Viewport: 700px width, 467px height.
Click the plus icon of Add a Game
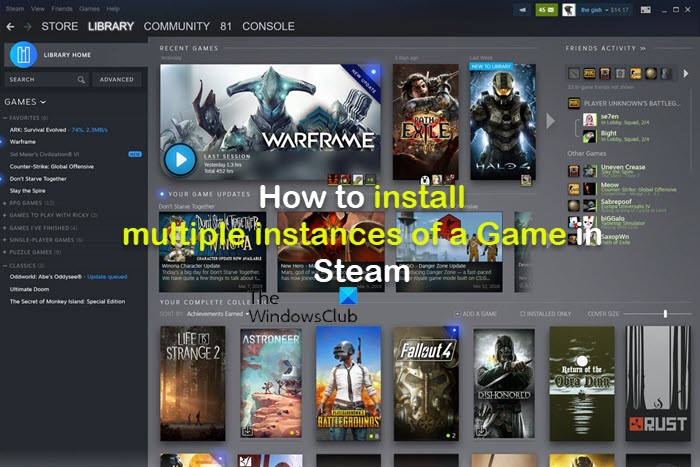click(457, 314)
